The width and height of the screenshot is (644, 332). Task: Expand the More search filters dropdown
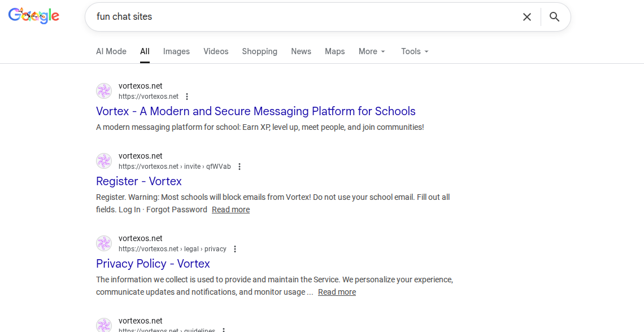pyautogui.click(x=372, y=51)
